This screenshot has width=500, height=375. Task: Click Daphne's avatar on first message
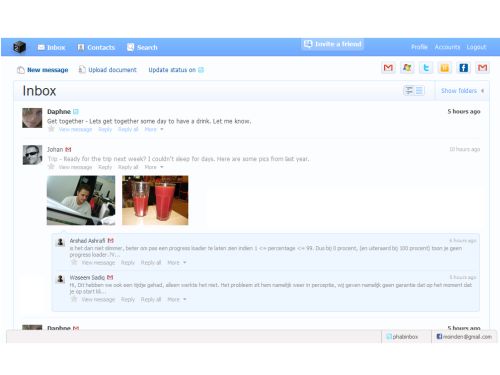click(x=32, y=118)
